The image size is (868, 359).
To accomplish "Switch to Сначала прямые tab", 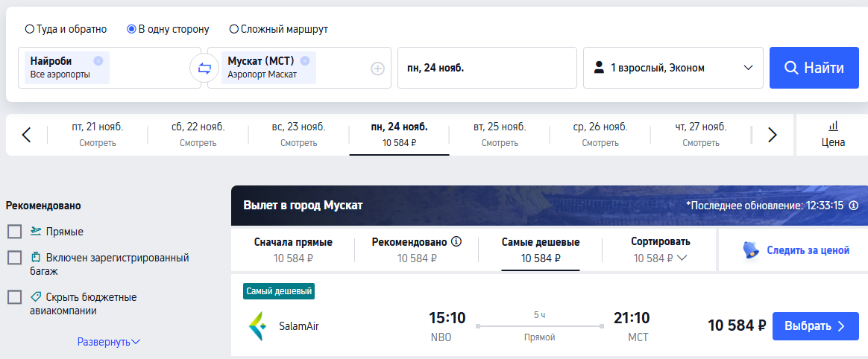I will tap(293, 250).
